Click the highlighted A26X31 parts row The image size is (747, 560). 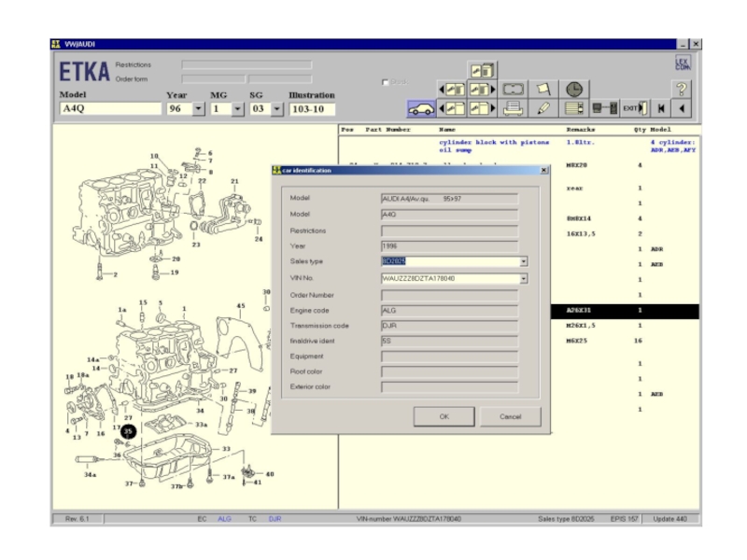pos(625,311)
